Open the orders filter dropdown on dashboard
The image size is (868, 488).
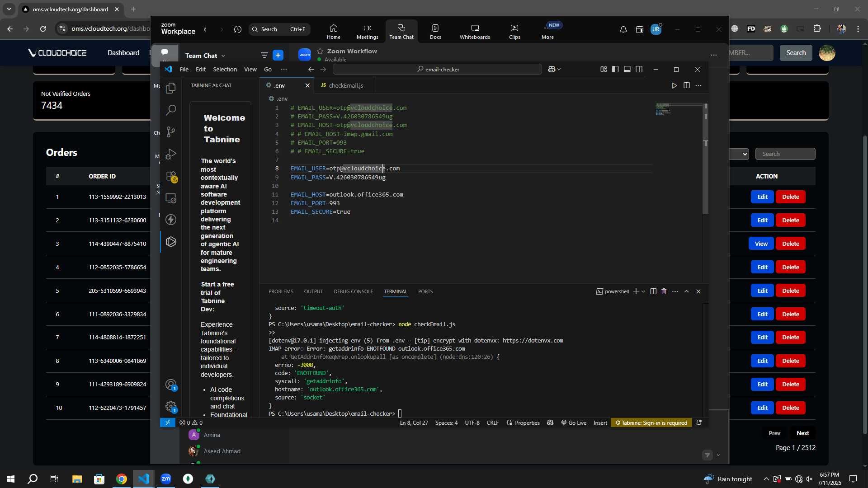(740, 154)
